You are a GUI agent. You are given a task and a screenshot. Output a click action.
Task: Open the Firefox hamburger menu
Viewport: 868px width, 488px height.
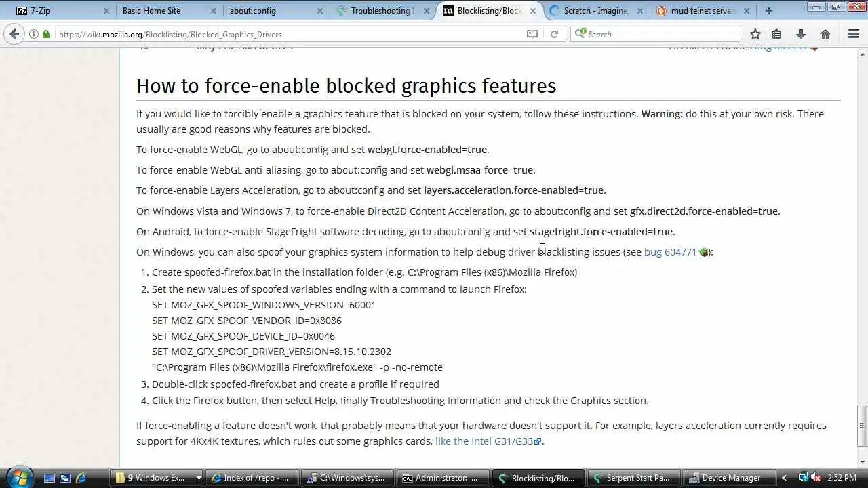(854, 34)
